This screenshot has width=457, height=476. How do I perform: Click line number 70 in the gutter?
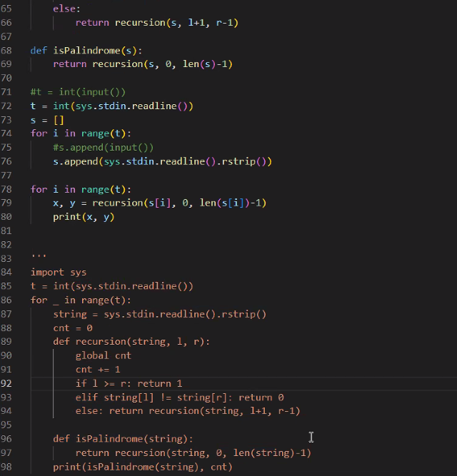(x=6, y=79)
